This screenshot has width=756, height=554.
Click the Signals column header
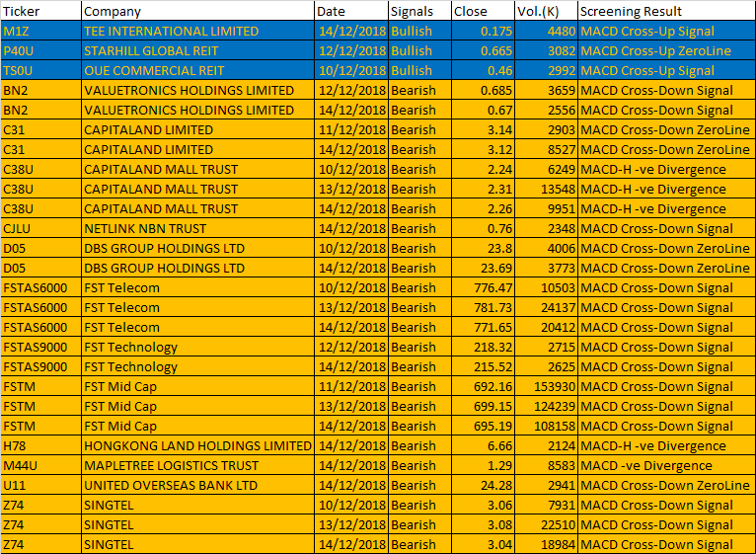(419, 11)
